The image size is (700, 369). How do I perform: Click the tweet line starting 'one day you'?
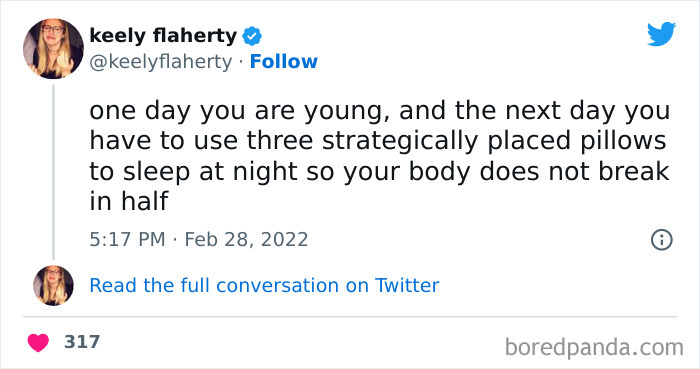[379, 111]
